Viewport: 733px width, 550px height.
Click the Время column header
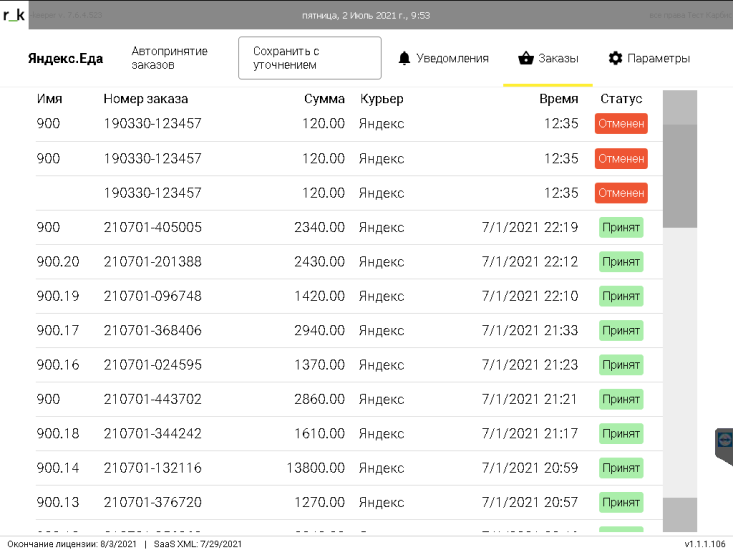point(559,99)
